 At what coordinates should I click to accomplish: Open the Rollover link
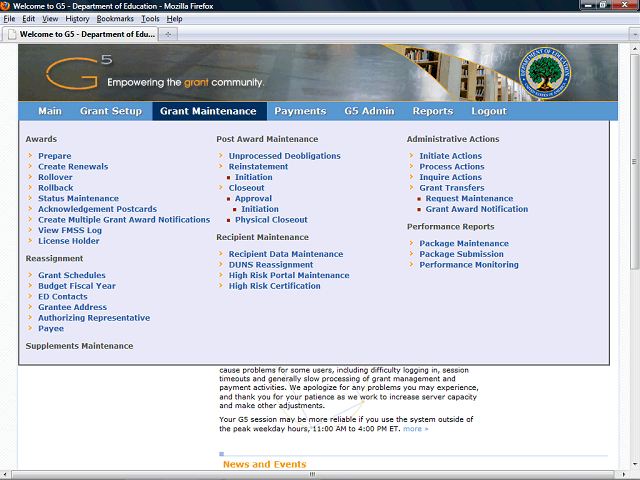pos(55,177)
